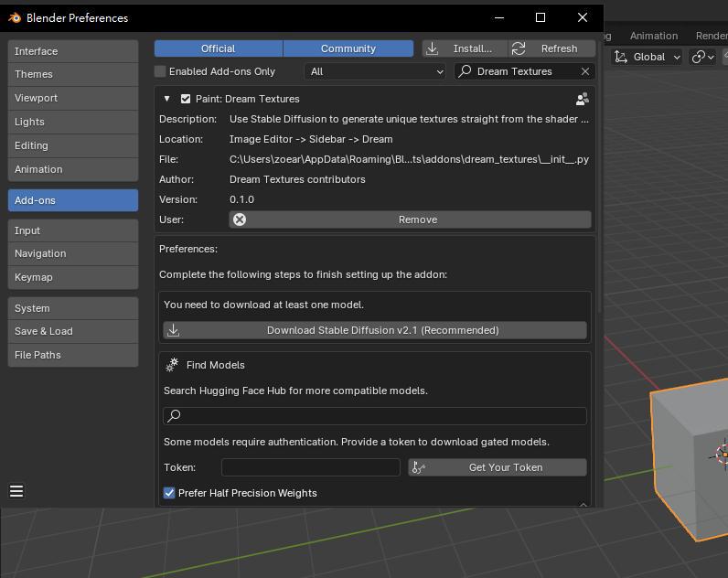This screenshot has width=728, height=578.
Task: Select the Add-ons preferences section
Action: pos(73,200)
